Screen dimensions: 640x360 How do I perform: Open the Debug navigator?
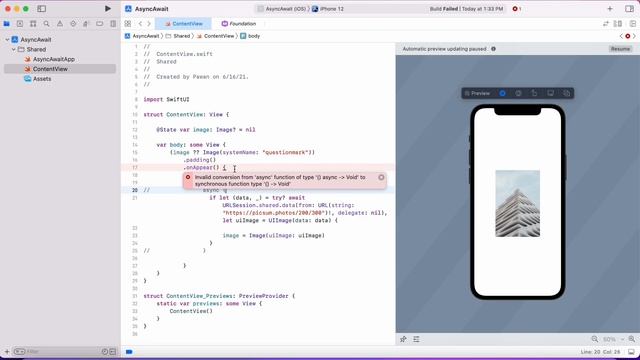point(86,24)
